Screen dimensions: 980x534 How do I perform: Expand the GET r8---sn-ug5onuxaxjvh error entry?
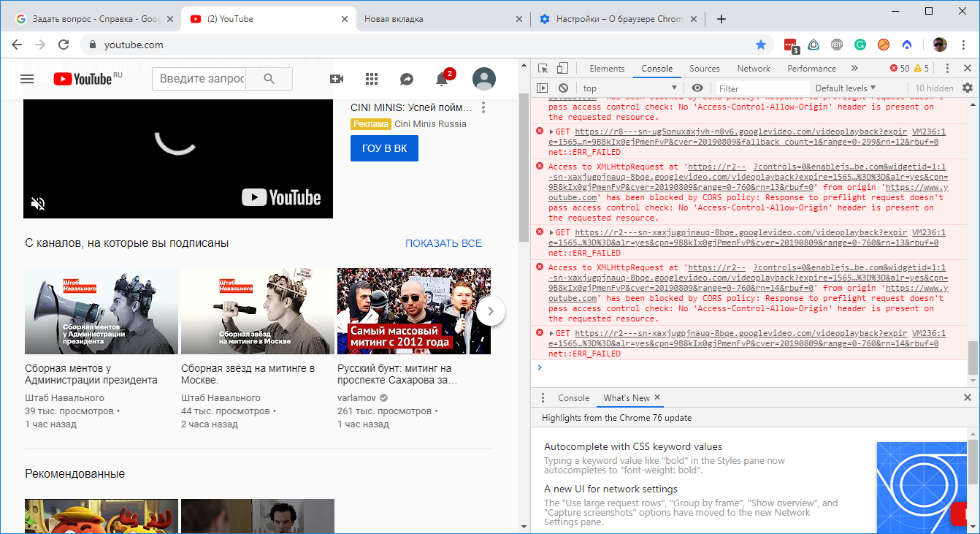tap(551, 131)
